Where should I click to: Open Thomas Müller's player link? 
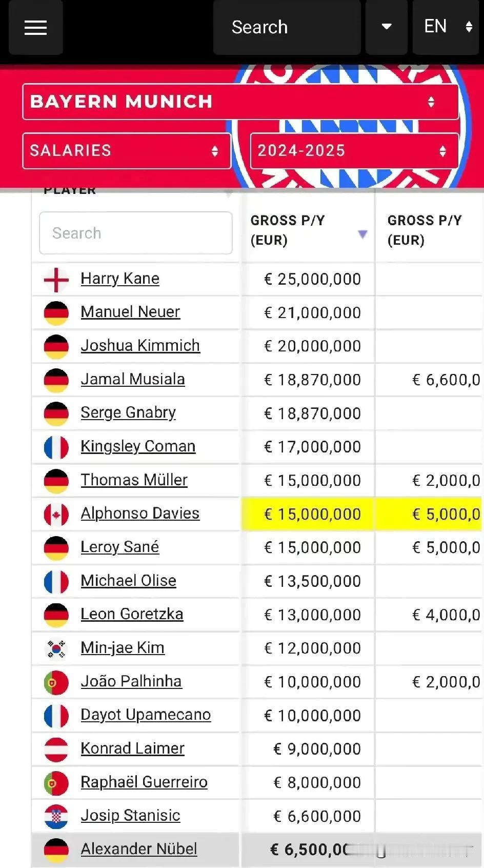[x=134, y=480]
